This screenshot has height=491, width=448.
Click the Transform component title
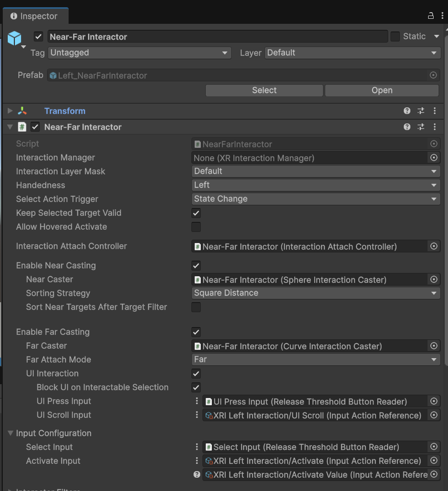pos(65,111)
